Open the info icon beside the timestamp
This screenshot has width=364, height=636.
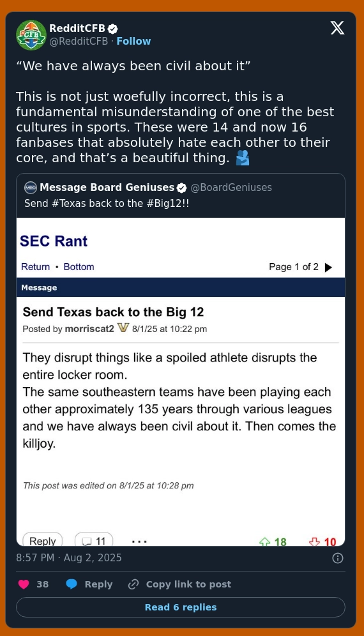tap(338, 558)
